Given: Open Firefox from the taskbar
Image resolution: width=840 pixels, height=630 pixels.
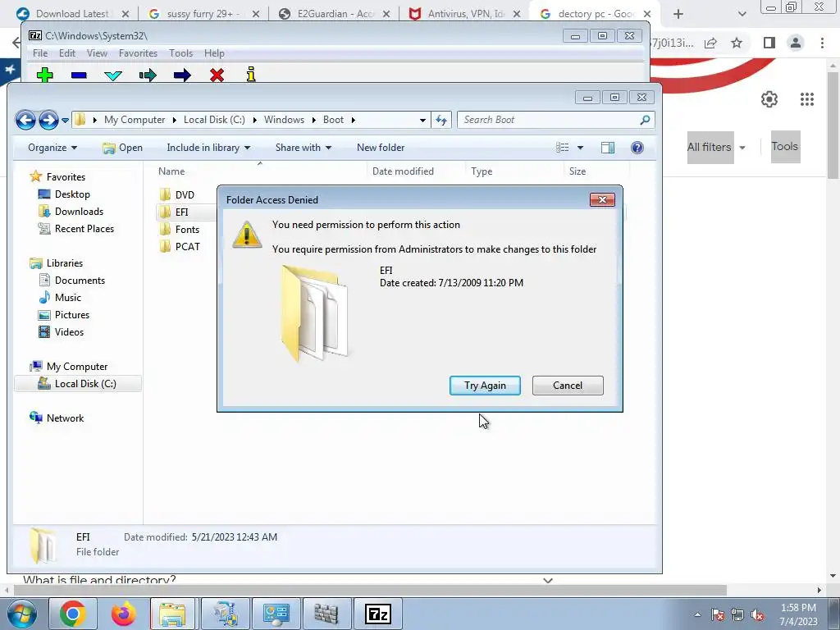Looking at the screenshot, I should click(123, 614).
